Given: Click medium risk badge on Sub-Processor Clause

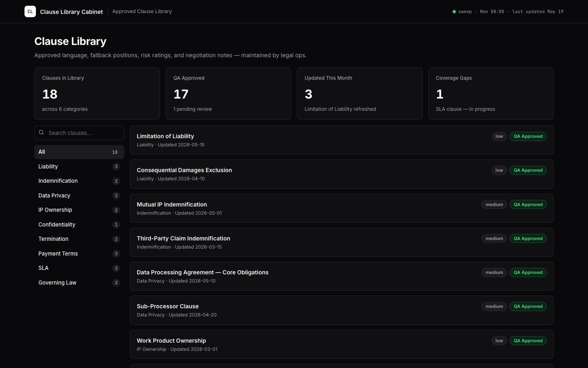Looking at the screenshot, I should [494, 306].
